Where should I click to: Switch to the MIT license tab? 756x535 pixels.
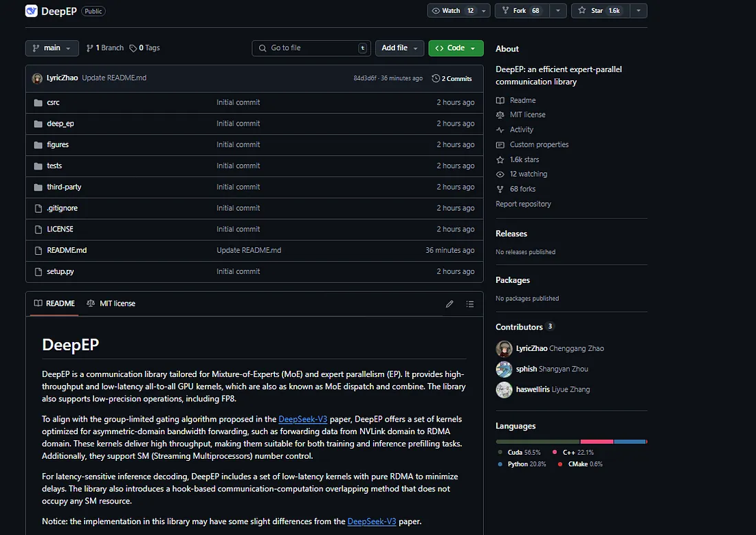coord(111,304)
